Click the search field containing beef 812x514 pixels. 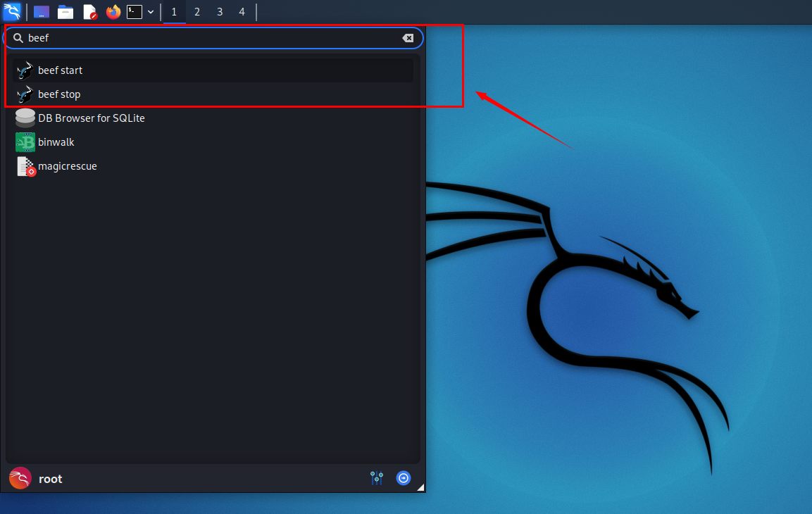click(x=213, y=38)
